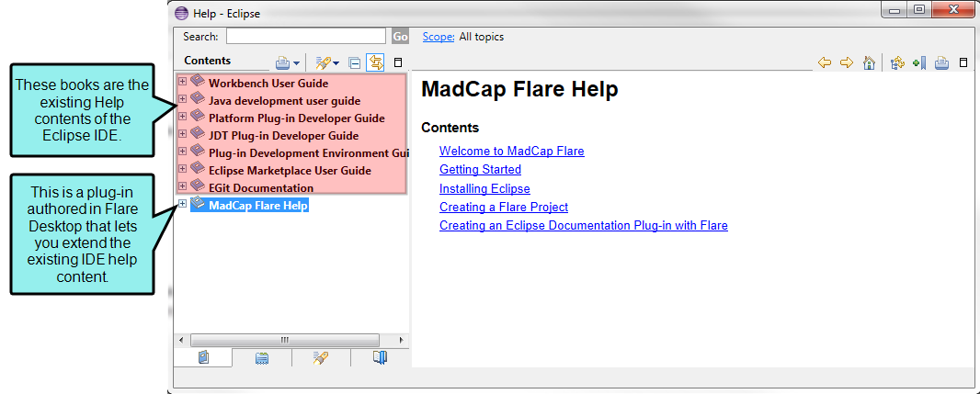Select Platform Plug-in Developer Guide entry
This screenshot has width=980, height=394.
(x=297, y=118)
